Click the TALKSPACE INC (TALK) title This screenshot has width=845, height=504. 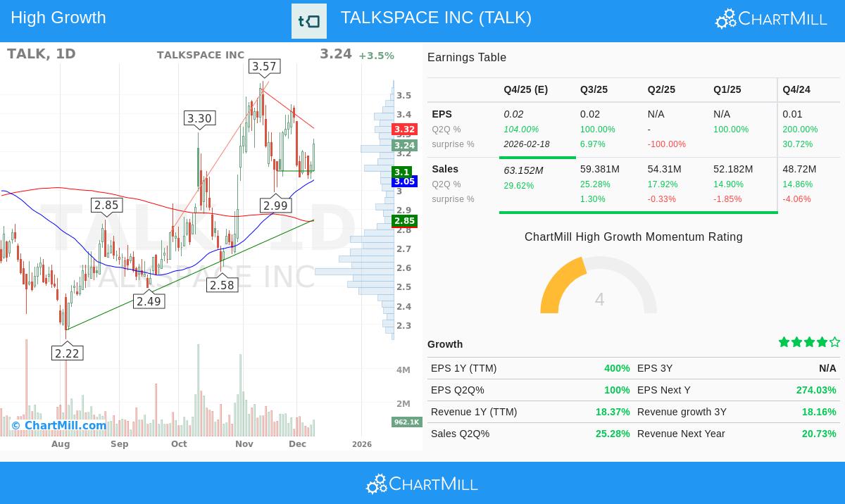tap(436, 18)
